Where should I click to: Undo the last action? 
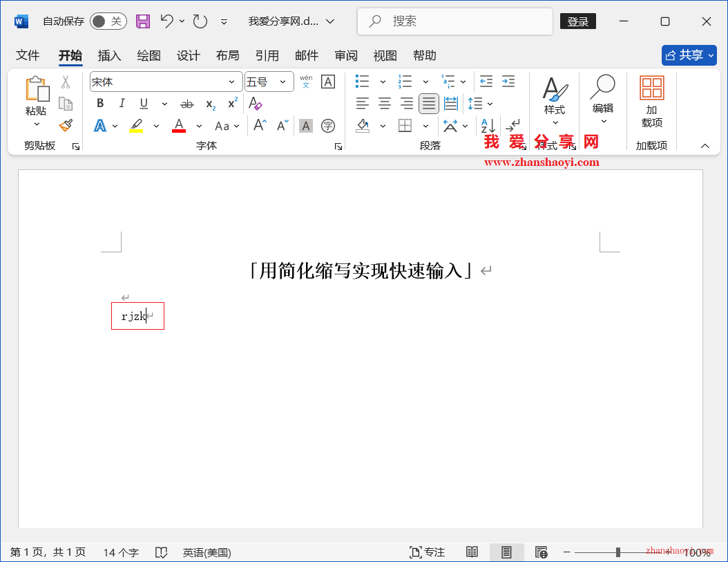(166, 21)
